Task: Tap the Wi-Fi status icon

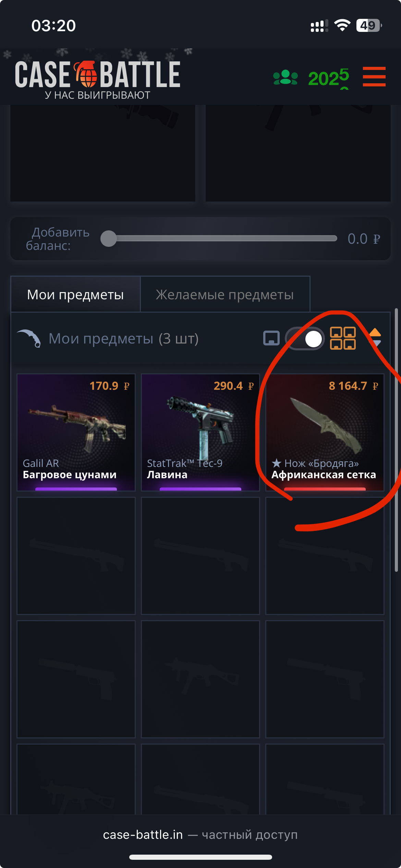Action: pyautogui.click(x=342, y=25)
